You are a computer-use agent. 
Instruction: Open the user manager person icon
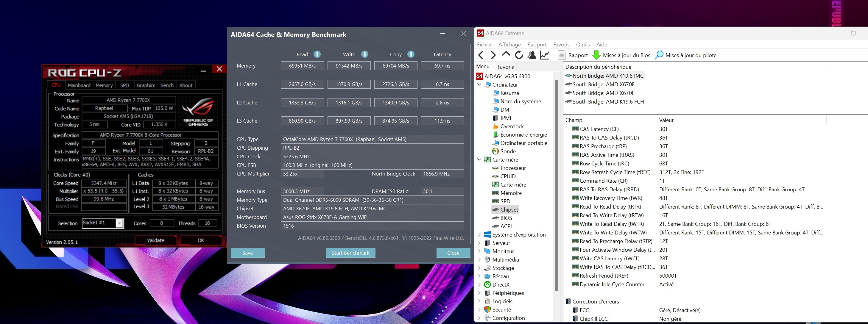[x=532, y=55]
